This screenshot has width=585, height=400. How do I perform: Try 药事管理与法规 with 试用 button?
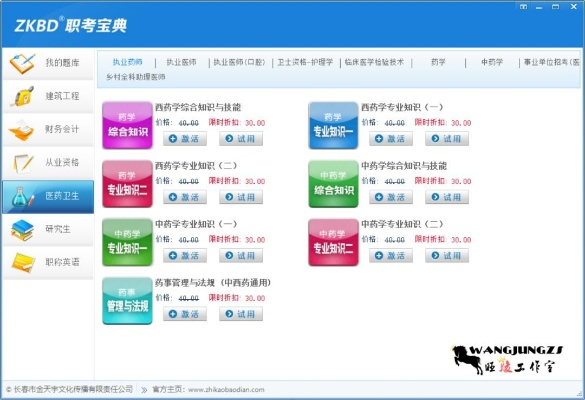pyautogui.click(x=241, y=314)
